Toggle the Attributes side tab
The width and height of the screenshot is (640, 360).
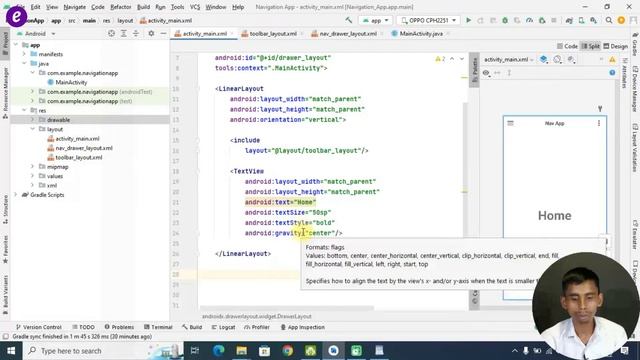coord(624,73)
